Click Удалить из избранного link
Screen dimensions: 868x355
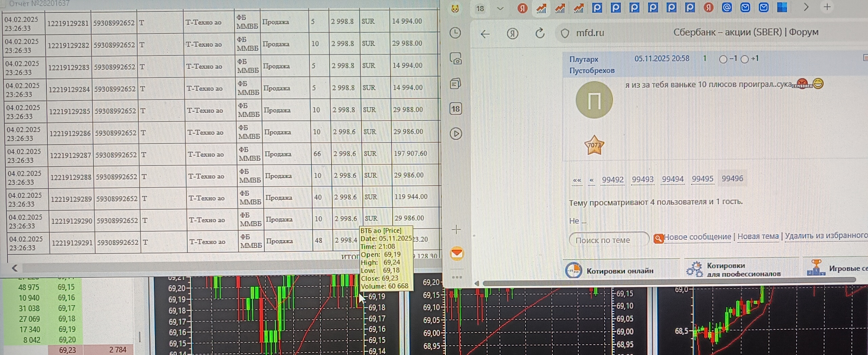click(826, 235)
